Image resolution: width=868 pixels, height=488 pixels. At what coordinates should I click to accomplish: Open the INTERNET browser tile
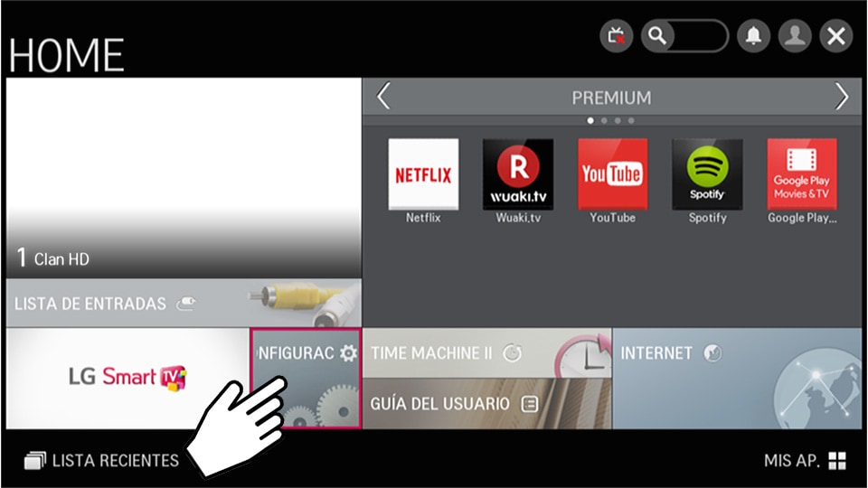pyautogui.click(x=738, y=379)
